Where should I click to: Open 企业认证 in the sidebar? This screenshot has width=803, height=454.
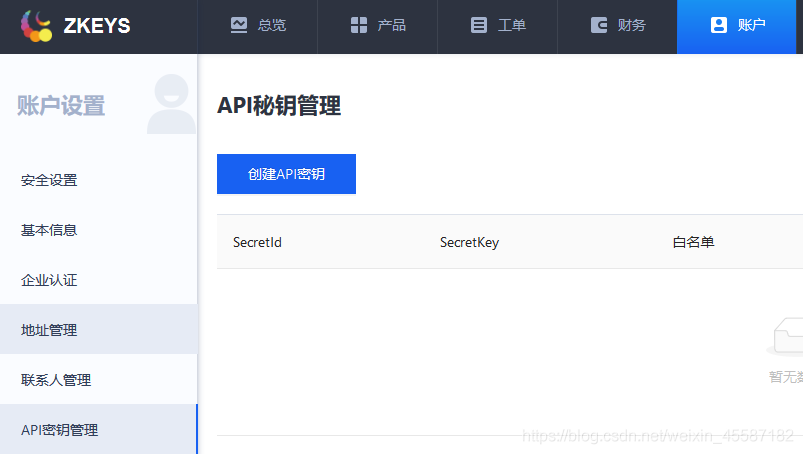[x=98, y=280]
